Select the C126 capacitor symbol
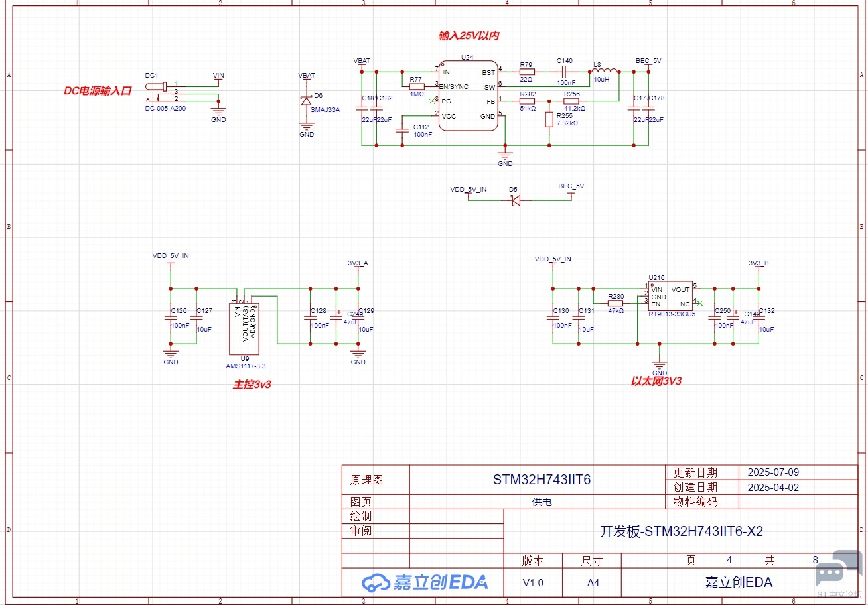 click(x=171, y=318)
